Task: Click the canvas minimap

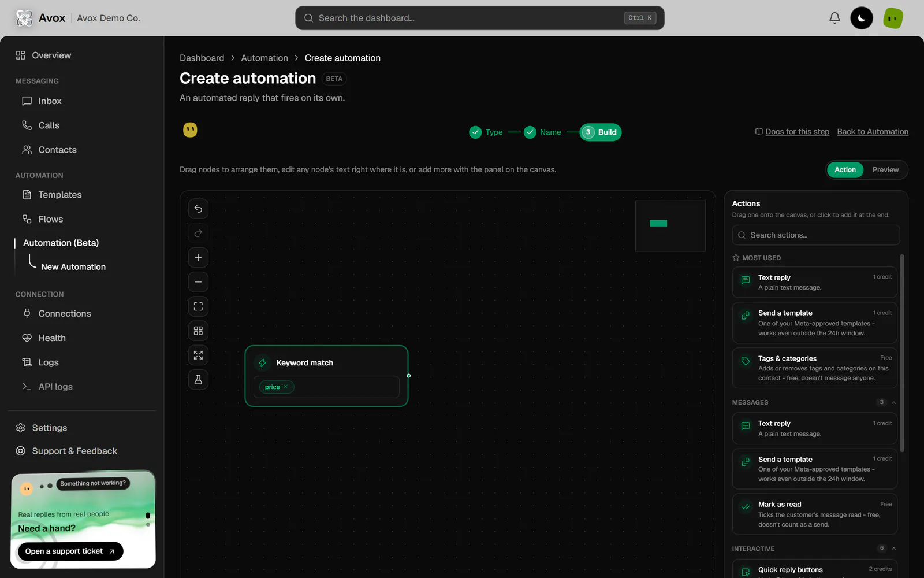Action: click(x=670, y=226)
